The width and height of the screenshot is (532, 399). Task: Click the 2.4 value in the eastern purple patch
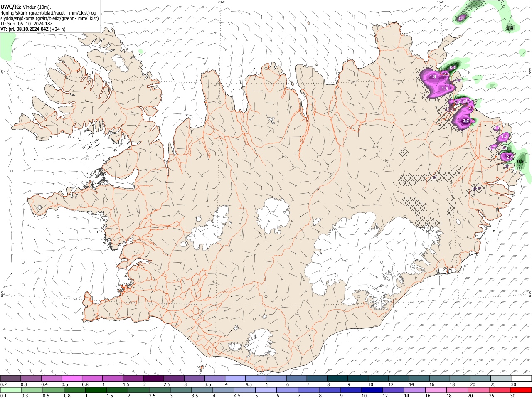click(509, 157)
